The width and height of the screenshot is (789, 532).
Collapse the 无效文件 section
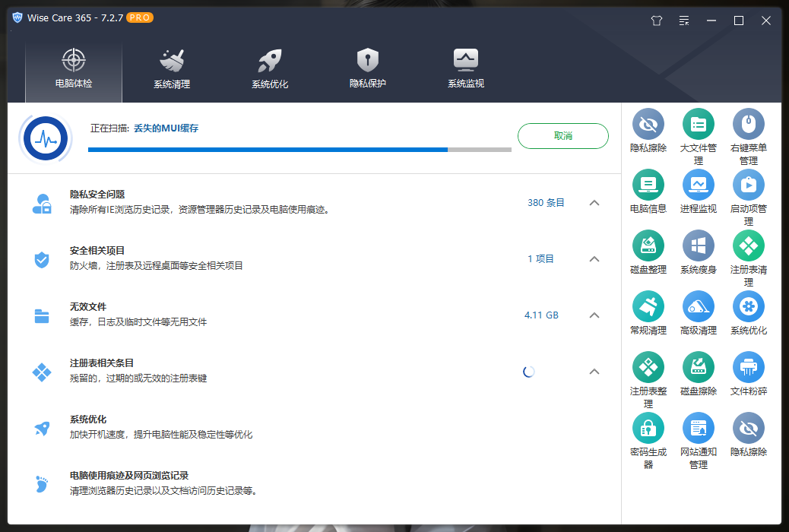click(594, 315)
